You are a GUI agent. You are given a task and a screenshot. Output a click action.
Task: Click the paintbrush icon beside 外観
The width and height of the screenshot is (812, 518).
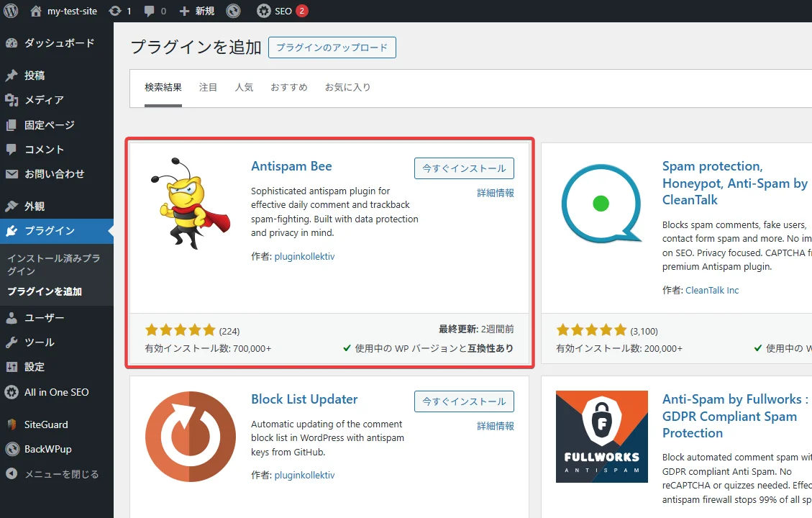[12, 206]
